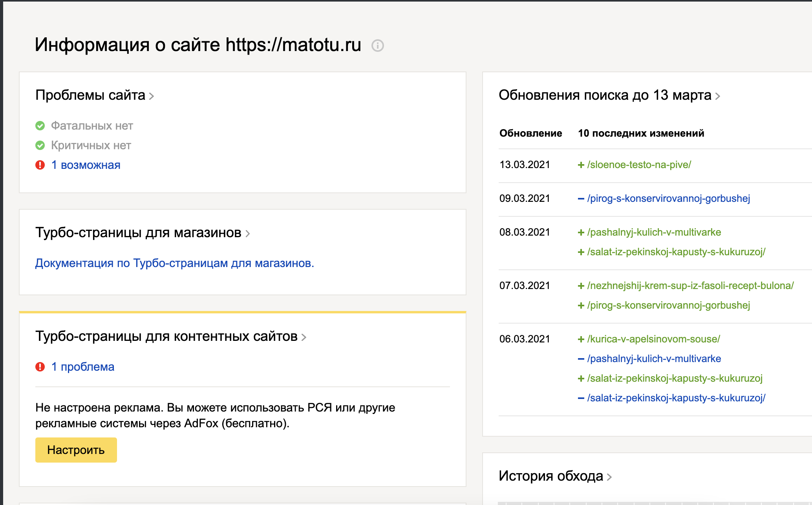The height and width of the screenshot is (505, 812).
Task: Open Турбо-страницы для магазинов chevron
Action: point(248,234)
